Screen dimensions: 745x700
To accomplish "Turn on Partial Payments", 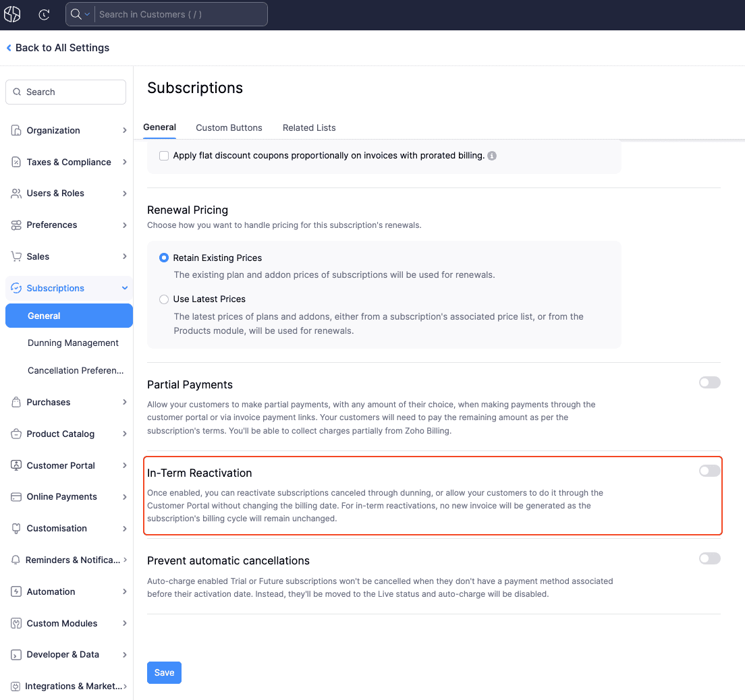I will coord(709,382).
